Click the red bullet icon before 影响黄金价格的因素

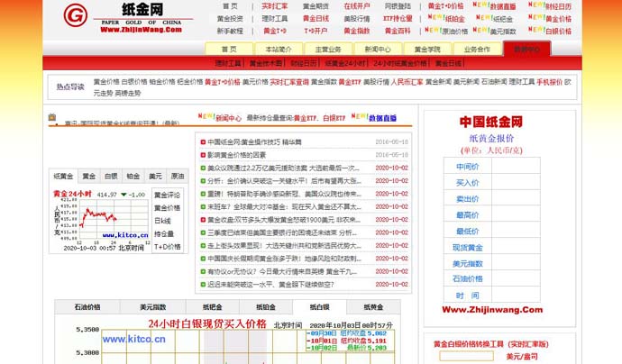click(203, 155)
